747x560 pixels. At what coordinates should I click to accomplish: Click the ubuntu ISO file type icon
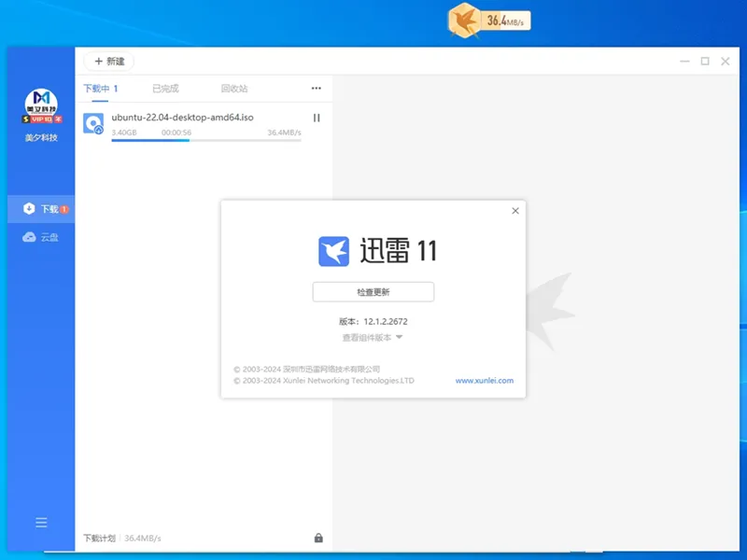(93, 123)
